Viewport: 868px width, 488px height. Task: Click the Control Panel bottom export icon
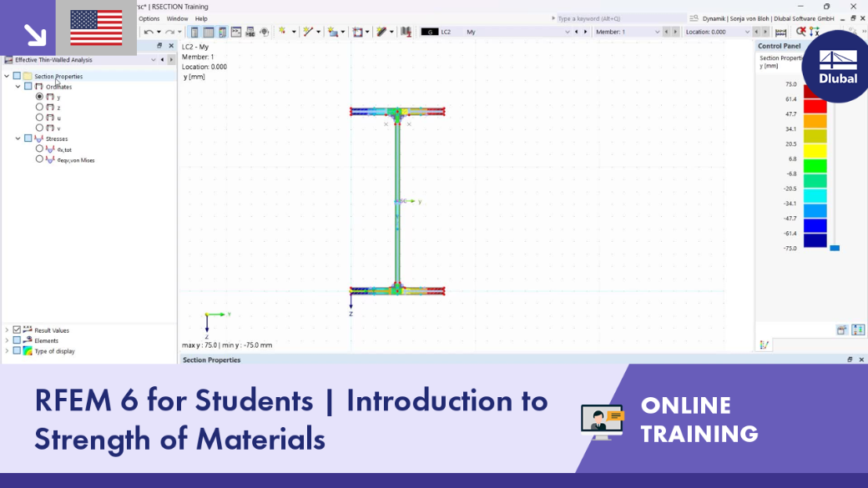tap(842, 330)
